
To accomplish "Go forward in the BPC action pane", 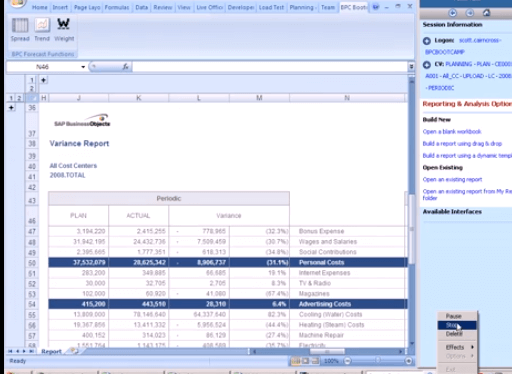I will click(470, 13).
